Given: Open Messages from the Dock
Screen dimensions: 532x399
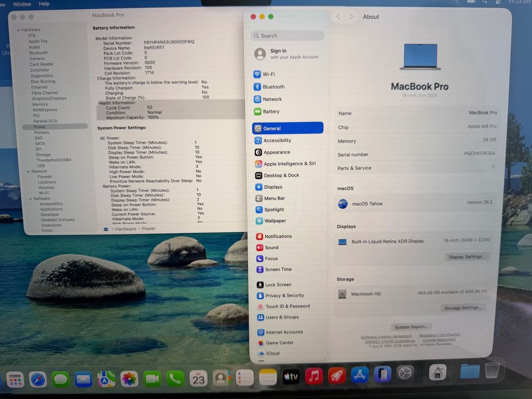Looking at the screenshot, I should click(61, 379).
